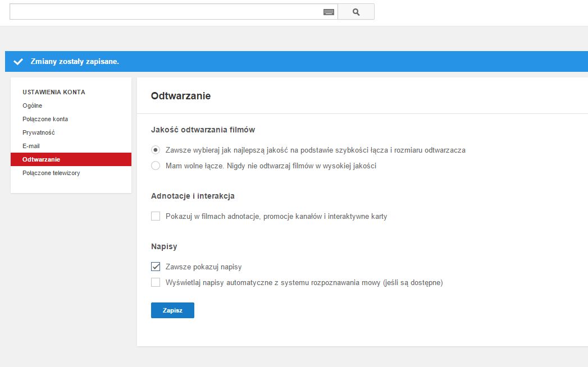Click the Zapisz button
Viewport: 588px width, 367px height.
click(x=172, y=310)
